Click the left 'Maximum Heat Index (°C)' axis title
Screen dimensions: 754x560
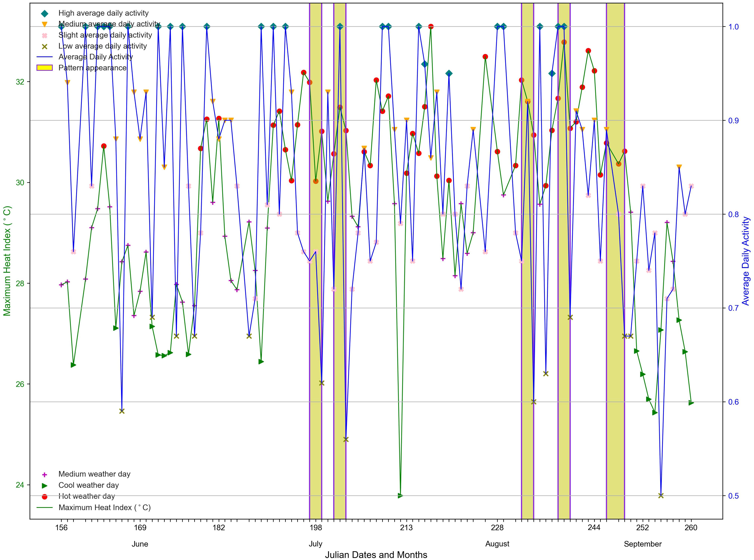pos(7,261)
